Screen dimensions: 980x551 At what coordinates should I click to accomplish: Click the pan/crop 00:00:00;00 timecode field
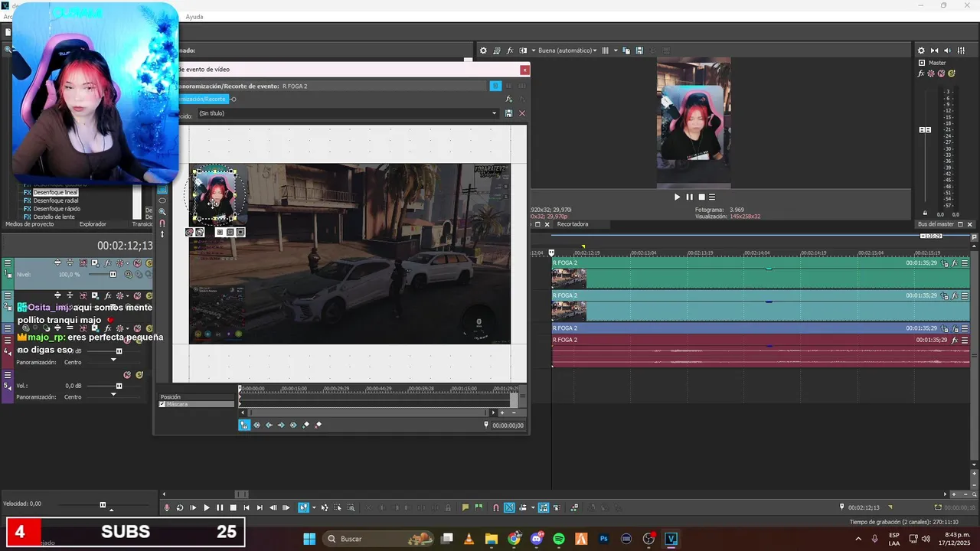pos(508,425)
